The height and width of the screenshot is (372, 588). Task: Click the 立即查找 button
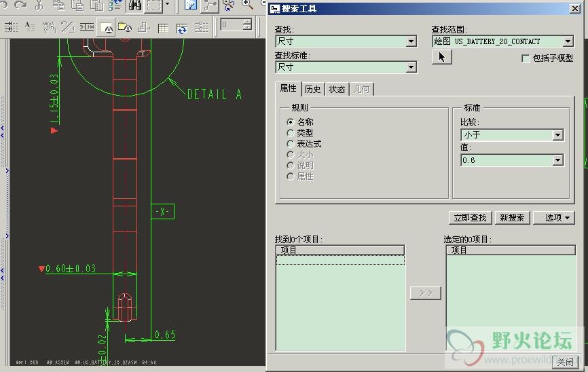pyautogui.click(x=471, y=217)
